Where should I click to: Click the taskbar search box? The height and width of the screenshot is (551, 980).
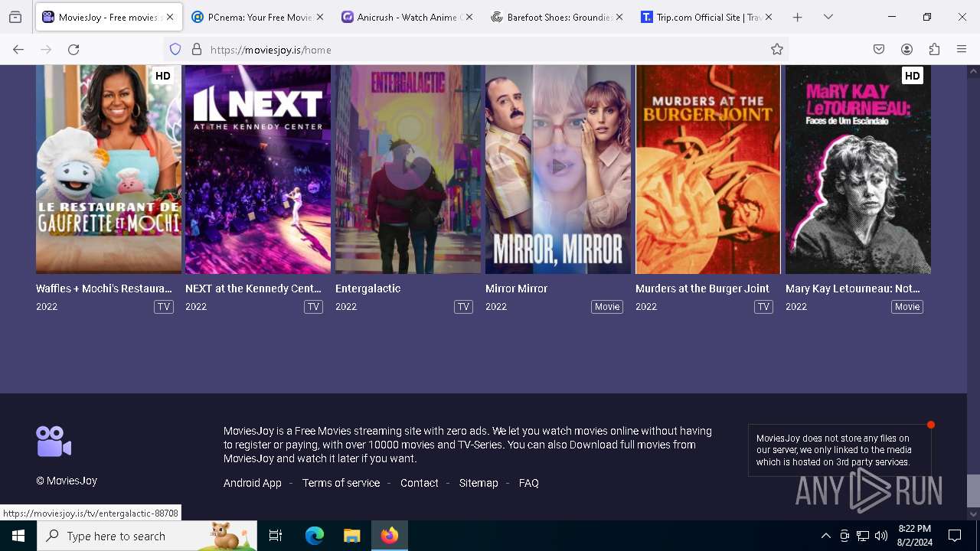[147, 536]
